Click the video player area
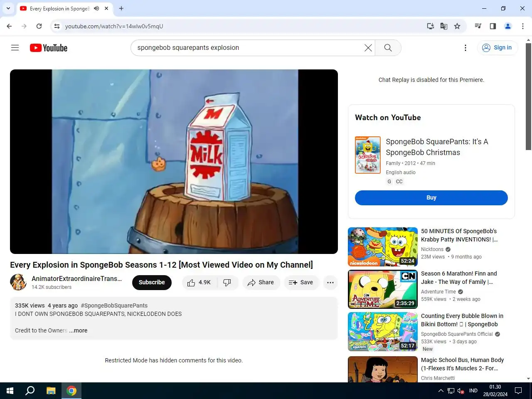This screenshot has width=532, height=399. [x=174, y=162]
